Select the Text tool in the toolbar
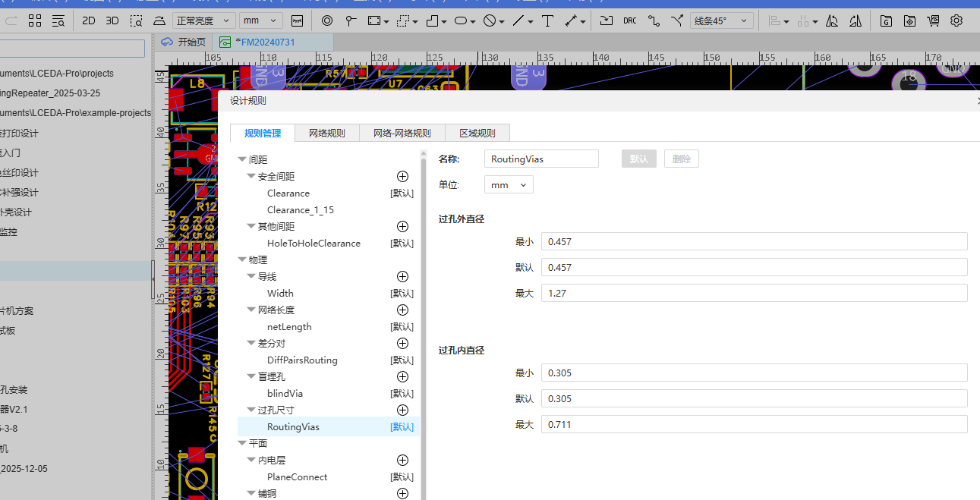The width and height of the screenshot is (980, 500). point(548,20)
